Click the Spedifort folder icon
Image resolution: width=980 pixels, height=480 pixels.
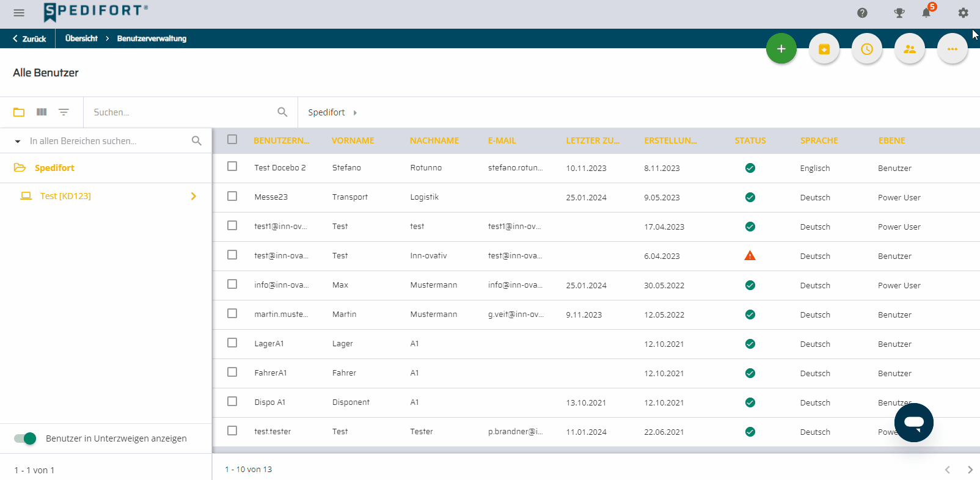20,168
